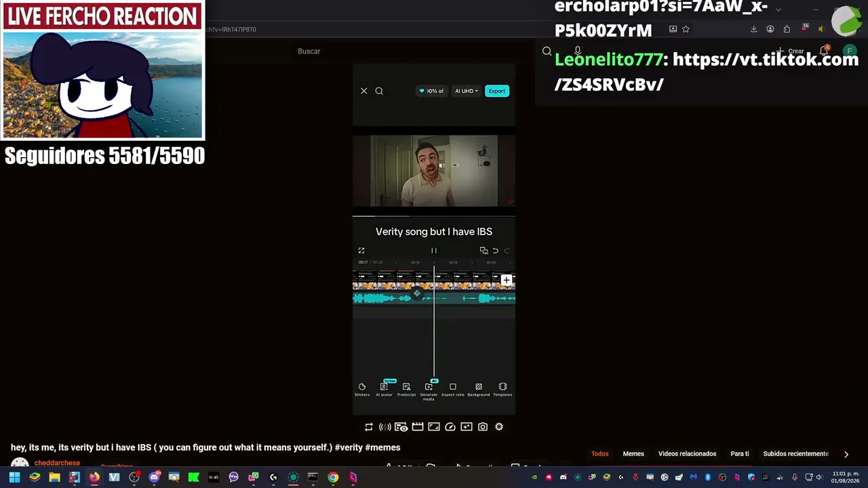This screenshot has width=868, height=488.
Task: Open Discord from the taskbar
Action: 154,477
